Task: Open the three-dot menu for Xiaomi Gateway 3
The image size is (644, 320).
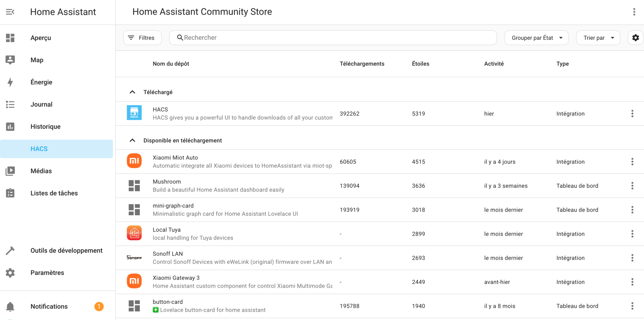Action: tap(632, 282)
